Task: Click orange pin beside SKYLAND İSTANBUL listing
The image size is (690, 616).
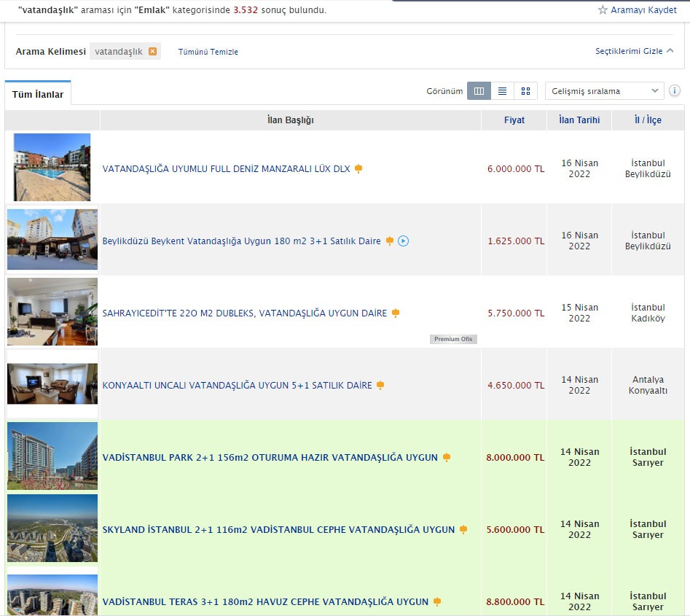Action: coord(463,530)
